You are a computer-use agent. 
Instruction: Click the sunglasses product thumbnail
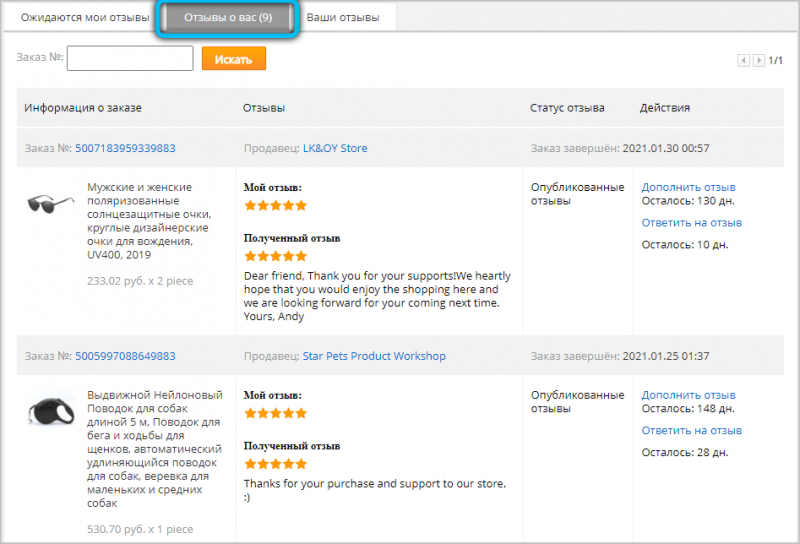tap(51, 203)
